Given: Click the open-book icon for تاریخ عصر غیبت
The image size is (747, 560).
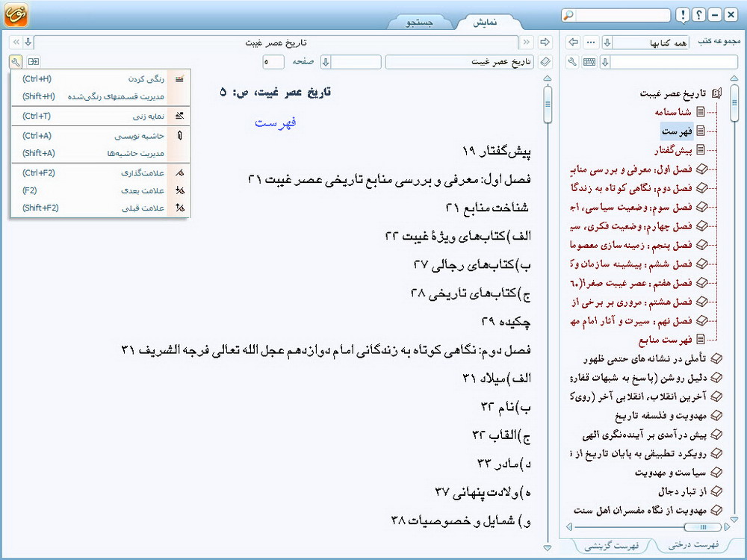Looking at the screenshot, I should click(x=716, y=93).
